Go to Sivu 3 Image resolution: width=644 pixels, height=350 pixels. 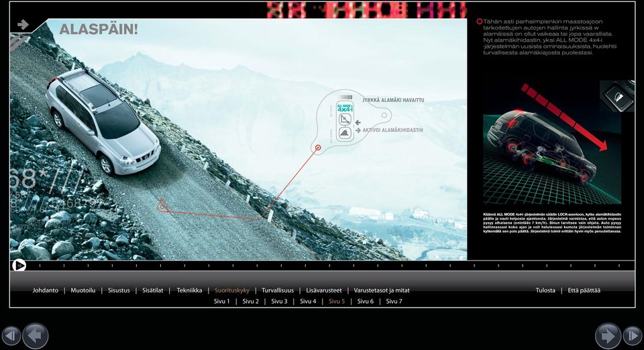[279, 302]
